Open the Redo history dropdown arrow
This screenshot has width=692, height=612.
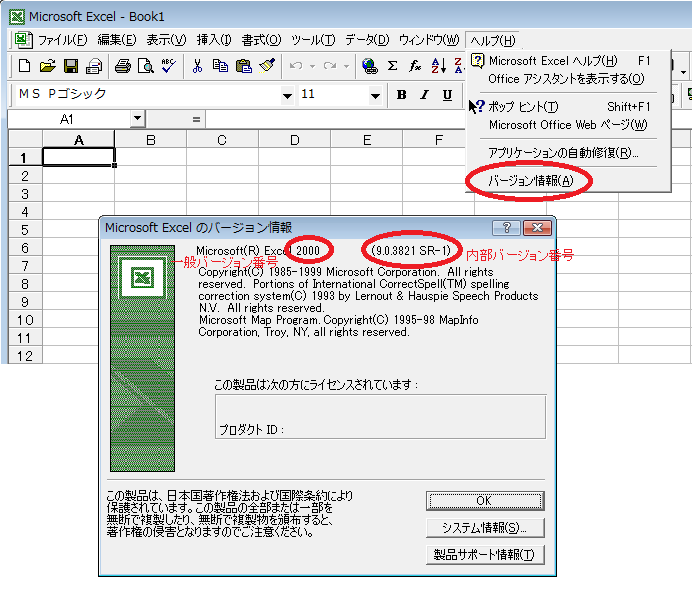(x=346, y=67)
